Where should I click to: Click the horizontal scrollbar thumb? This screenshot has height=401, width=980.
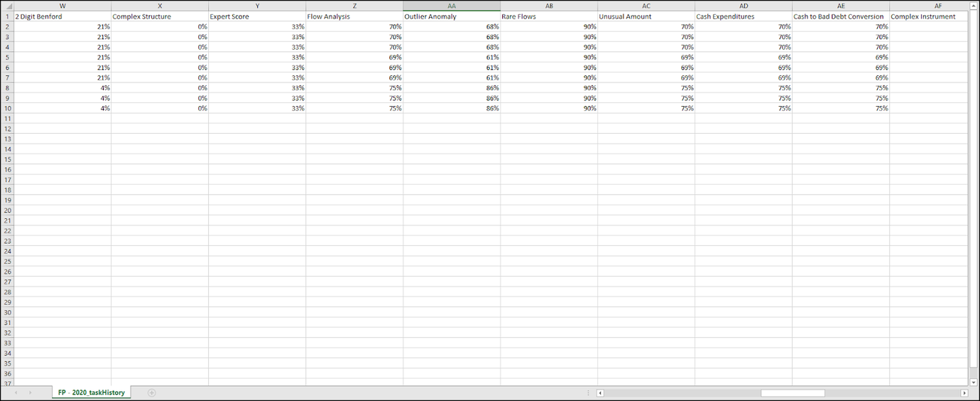tap(793, 392)
